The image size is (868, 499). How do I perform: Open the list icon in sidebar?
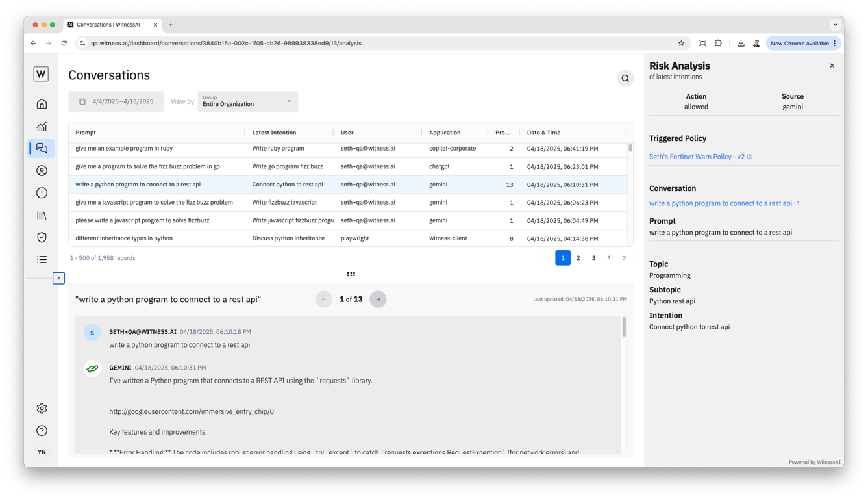pos(42,260)
